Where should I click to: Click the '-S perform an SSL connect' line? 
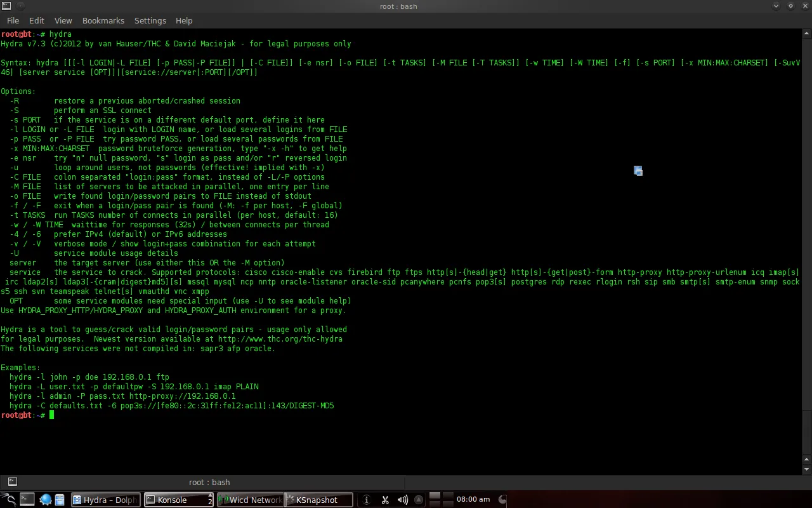[x=81, y=110]
